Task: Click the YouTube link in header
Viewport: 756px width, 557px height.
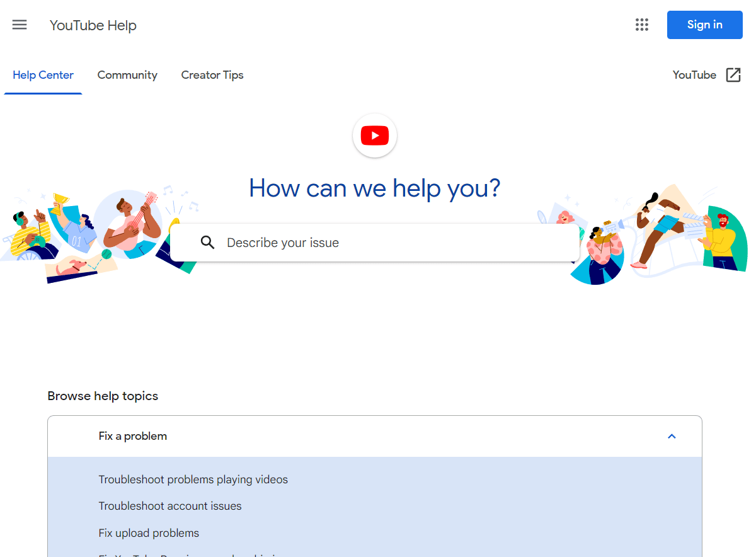Action: [694, 75]
